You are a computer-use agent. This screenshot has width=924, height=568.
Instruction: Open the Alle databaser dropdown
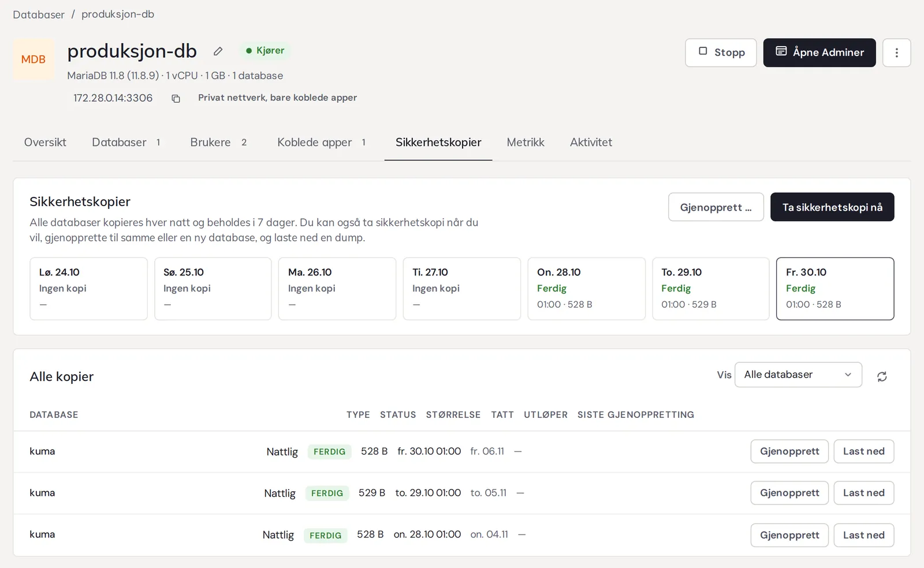[x=798, y=375]
